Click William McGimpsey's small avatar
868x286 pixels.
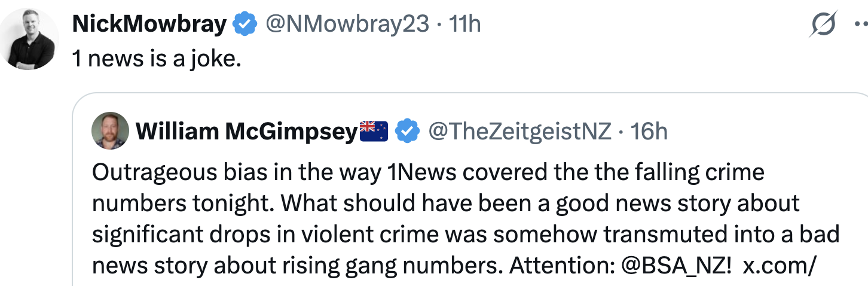[x=111, y=131]
